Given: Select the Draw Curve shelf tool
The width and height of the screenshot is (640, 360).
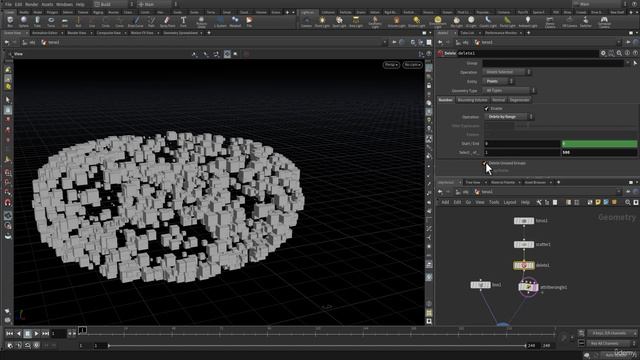Looking at the screenshot, I should [136, 22].
